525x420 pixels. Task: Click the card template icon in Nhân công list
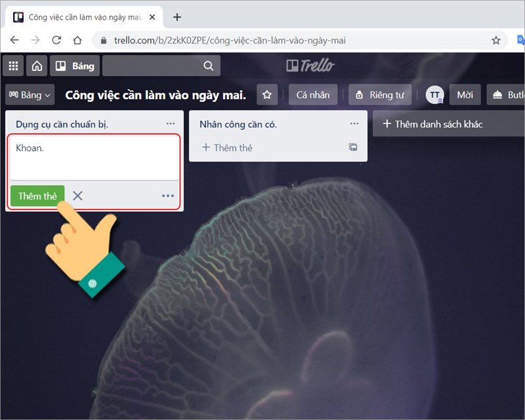point(353,148)
